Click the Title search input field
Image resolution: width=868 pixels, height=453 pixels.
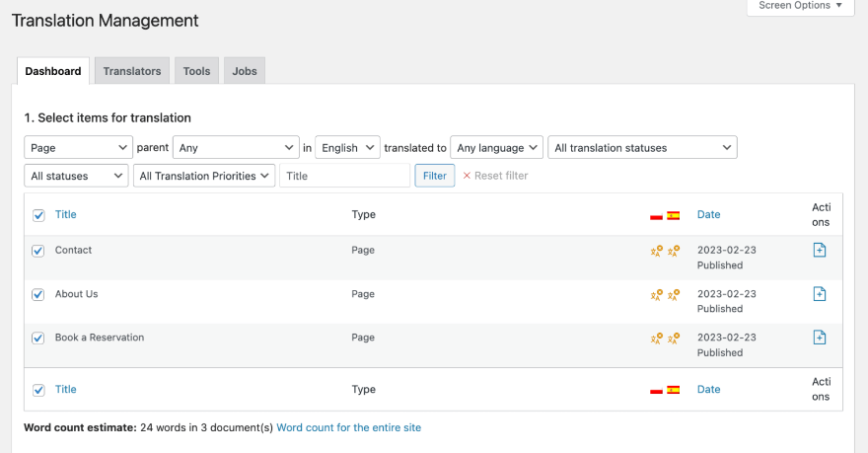(x=344, y=176)
